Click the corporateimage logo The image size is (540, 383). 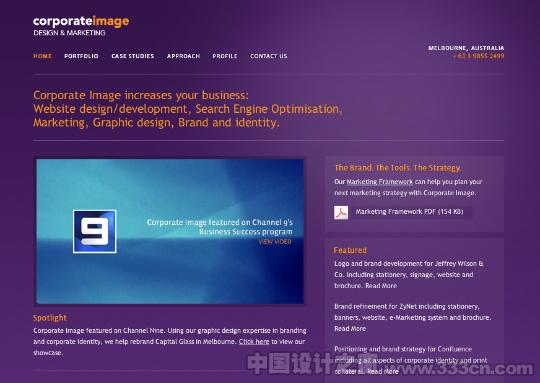(x=81, y=26)
